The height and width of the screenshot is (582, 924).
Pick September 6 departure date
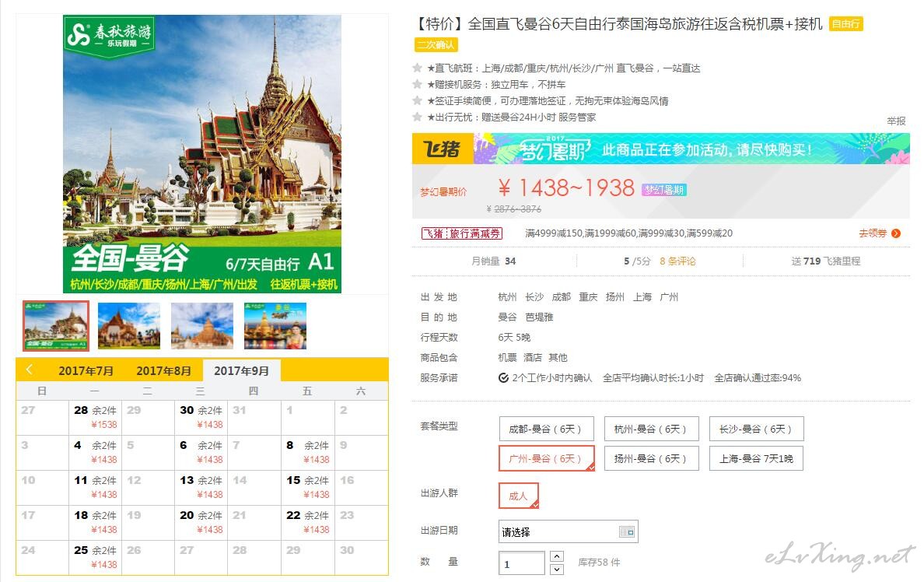[x=201, y=452]
